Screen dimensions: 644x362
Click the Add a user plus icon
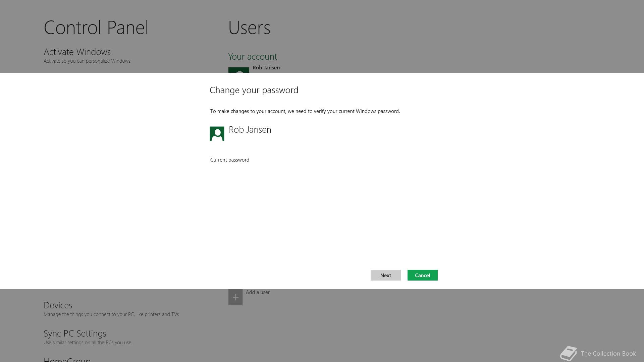coord(235,297)
